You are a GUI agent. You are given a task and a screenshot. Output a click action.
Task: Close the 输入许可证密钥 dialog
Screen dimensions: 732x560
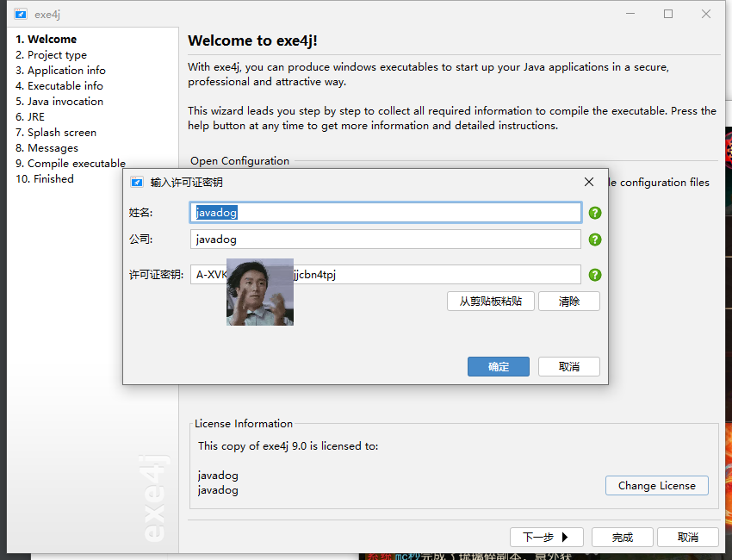(589, 182)
